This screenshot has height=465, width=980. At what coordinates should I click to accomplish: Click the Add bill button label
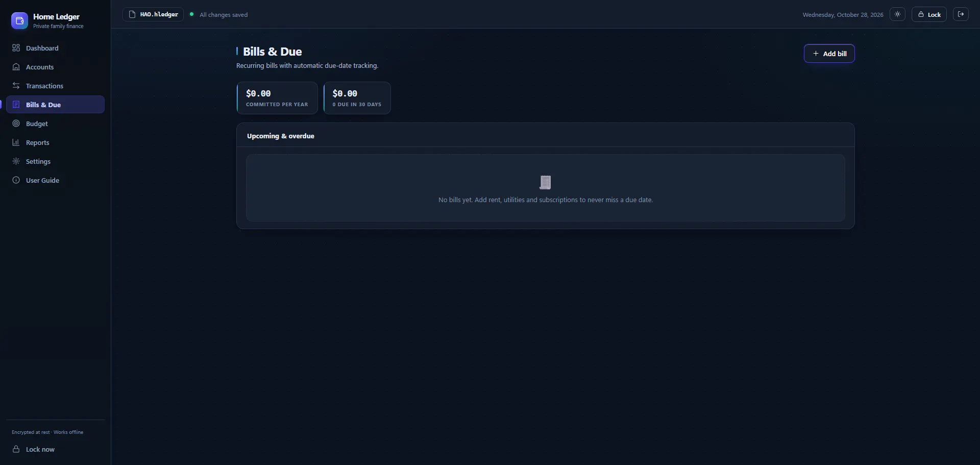coord(835,54)
